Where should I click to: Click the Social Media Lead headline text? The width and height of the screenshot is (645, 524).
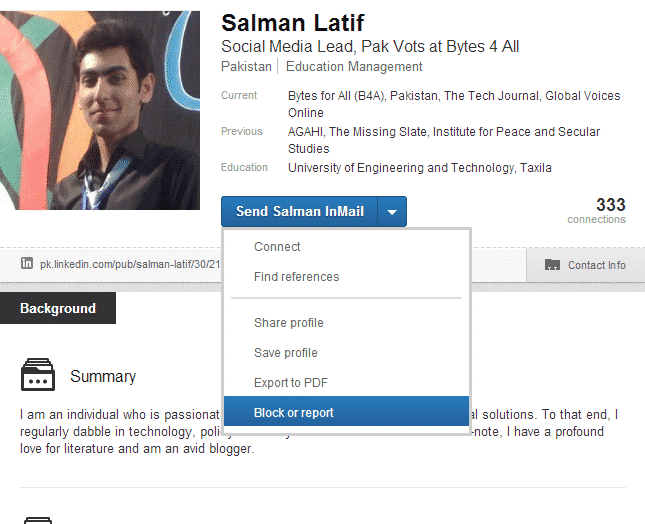tap(370, 47)
